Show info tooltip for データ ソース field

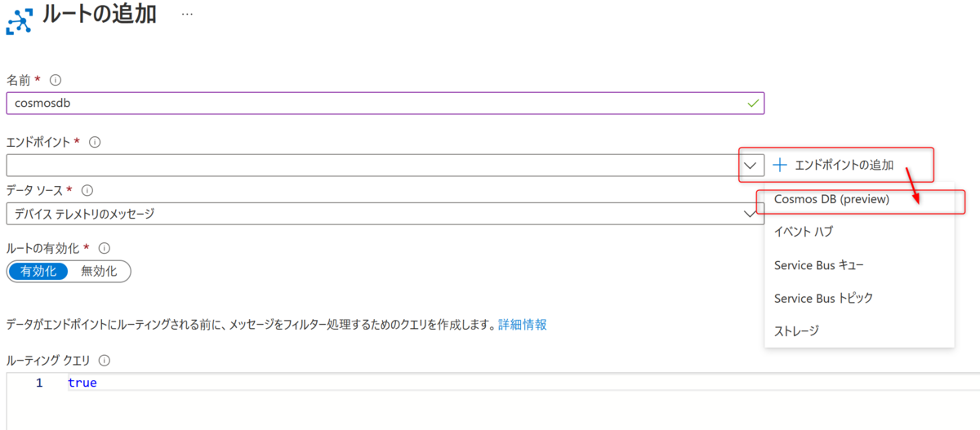[x=87, y=190]
